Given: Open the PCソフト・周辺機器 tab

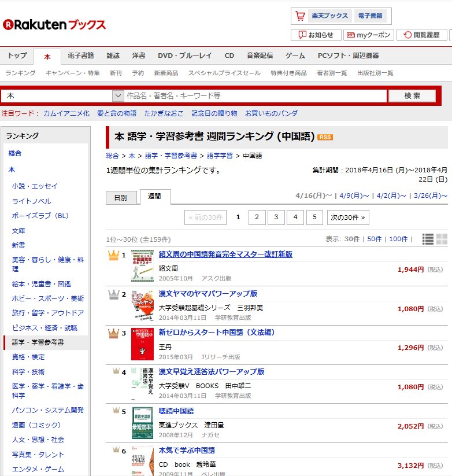Looking at the screenshot, I should pyautogui.click(x=349, y=56).
